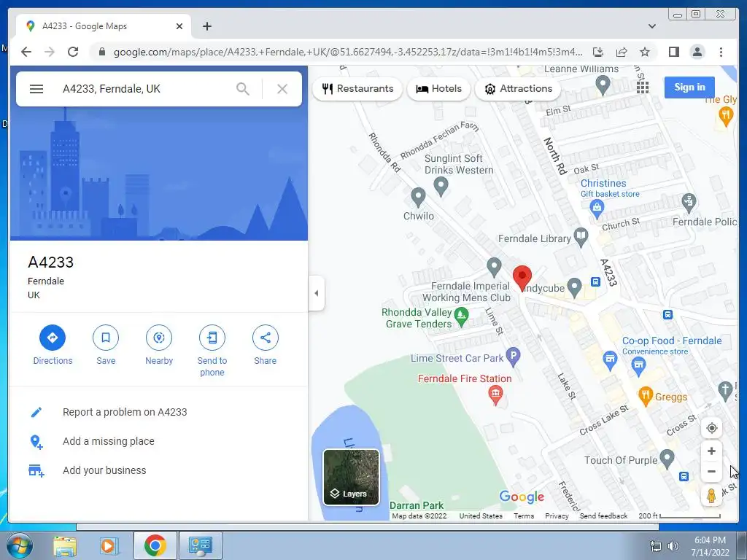Collapse the side panel arrow
The width and height of the screenshot is (747, 560).
click(x=317, y=293)
